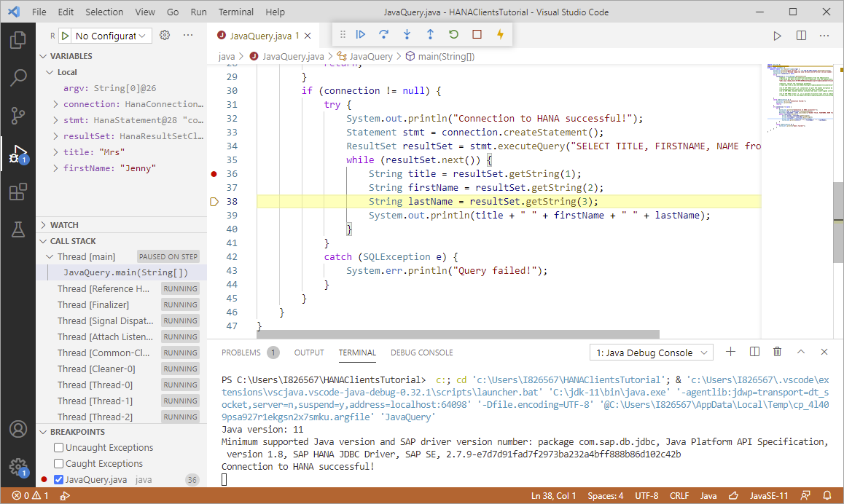Click UTF-8 encoding in status bar
Image resolution: width=844 pixels, height=504 pixels.
[x=646, y=496]
